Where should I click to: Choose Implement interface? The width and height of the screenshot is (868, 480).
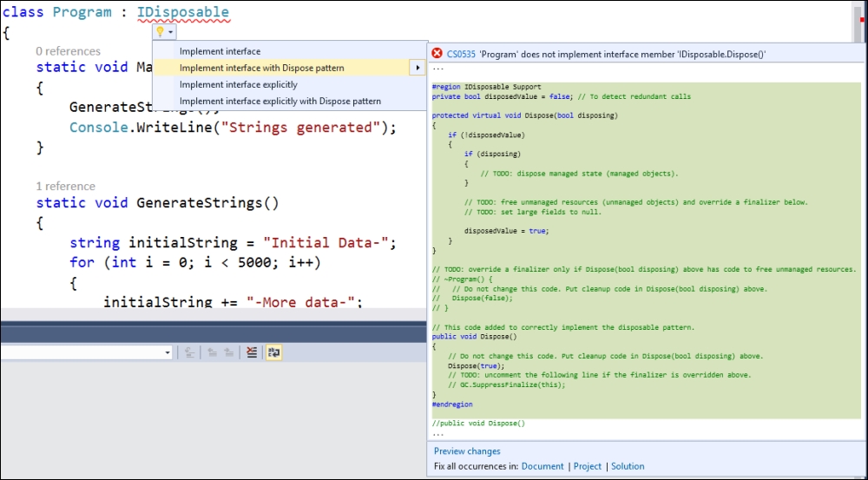click(x=220, y=51)
